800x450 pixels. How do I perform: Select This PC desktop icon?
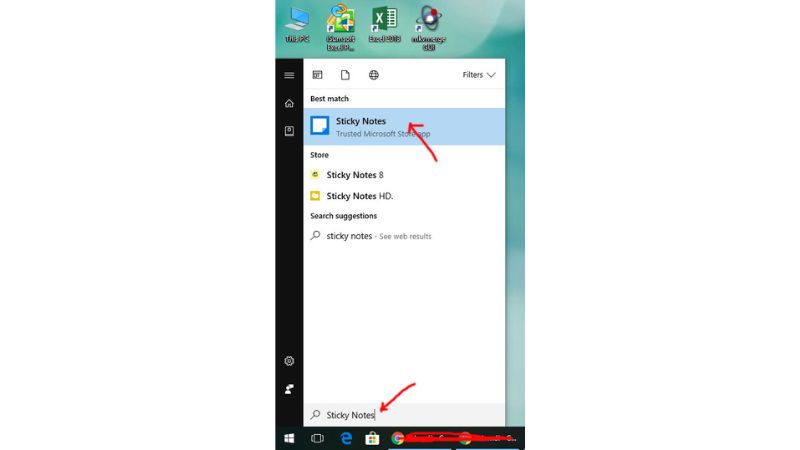[x=297, y=24]
